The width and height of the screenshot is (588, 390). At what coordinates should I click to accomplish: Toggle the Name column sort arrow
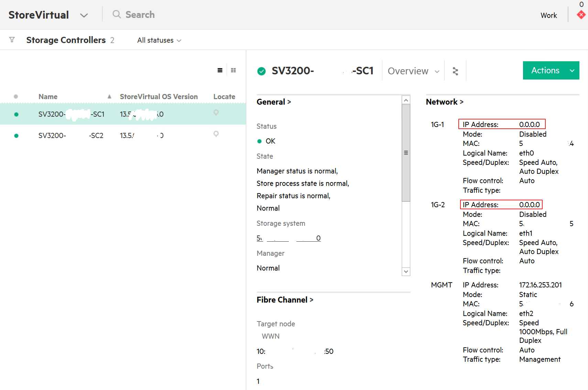click(x=109, y=97)
